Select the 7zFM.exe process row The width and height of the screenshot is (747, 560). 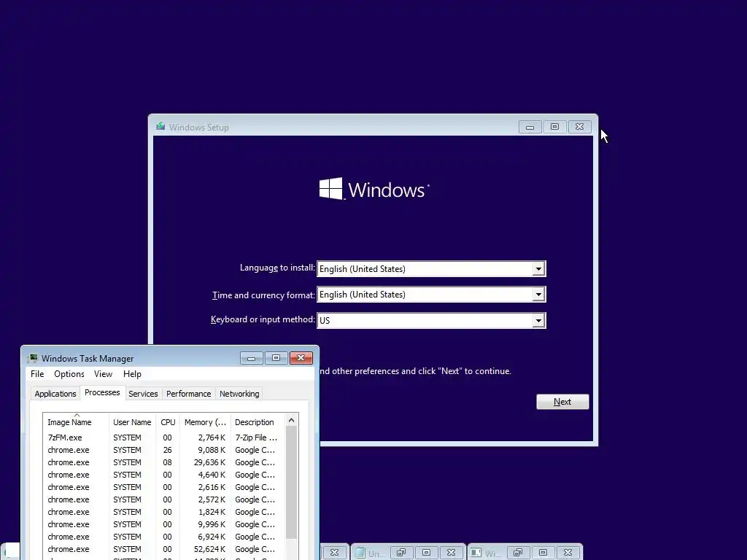[x=164, y=437]
